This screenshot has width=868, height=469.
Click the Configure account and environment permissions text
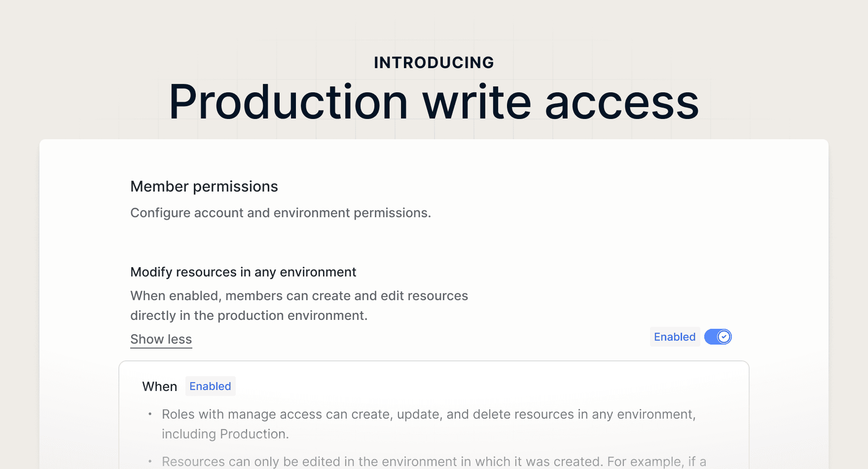280,213
